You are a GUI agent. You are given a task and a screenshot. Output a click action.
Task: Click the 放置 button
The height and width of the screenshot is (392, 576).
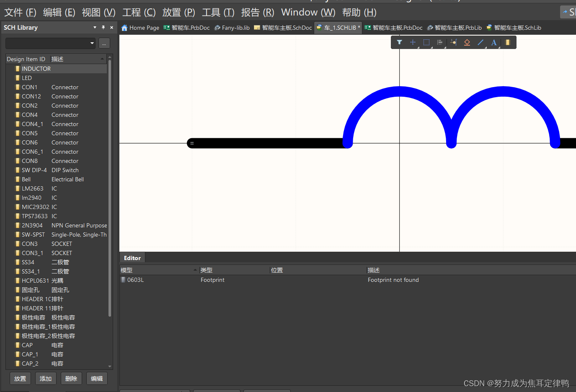pos(20,379)
